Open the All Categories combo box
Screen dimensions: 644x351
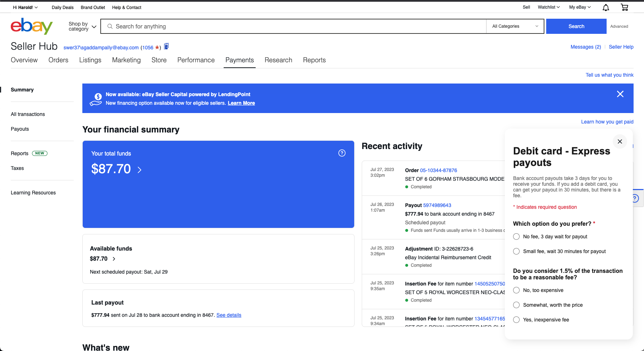[x=515, y=26]
